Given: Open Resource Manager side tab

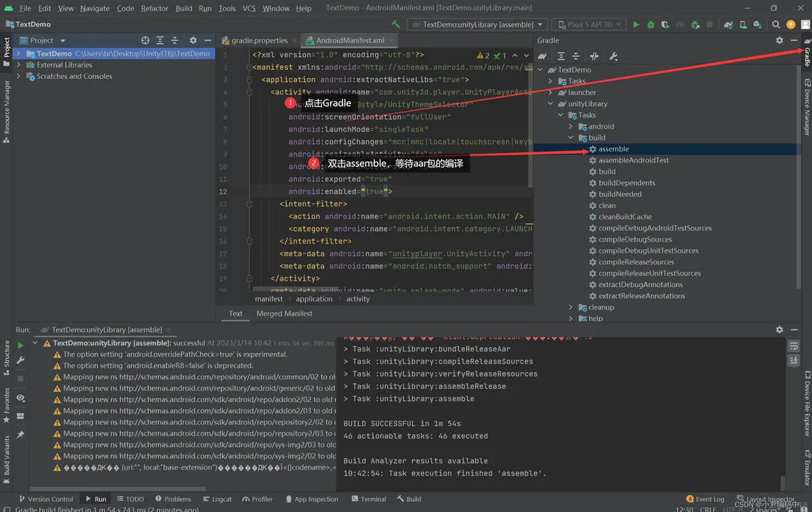Looking at the screenshot, I should click(6, 111).
